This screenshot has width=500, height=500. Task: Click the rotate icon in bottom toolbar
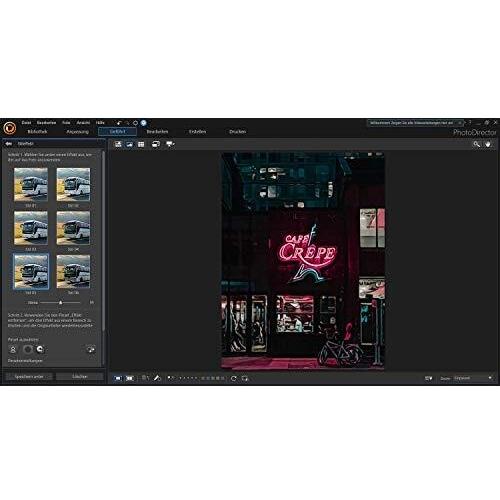pos(234,378)
